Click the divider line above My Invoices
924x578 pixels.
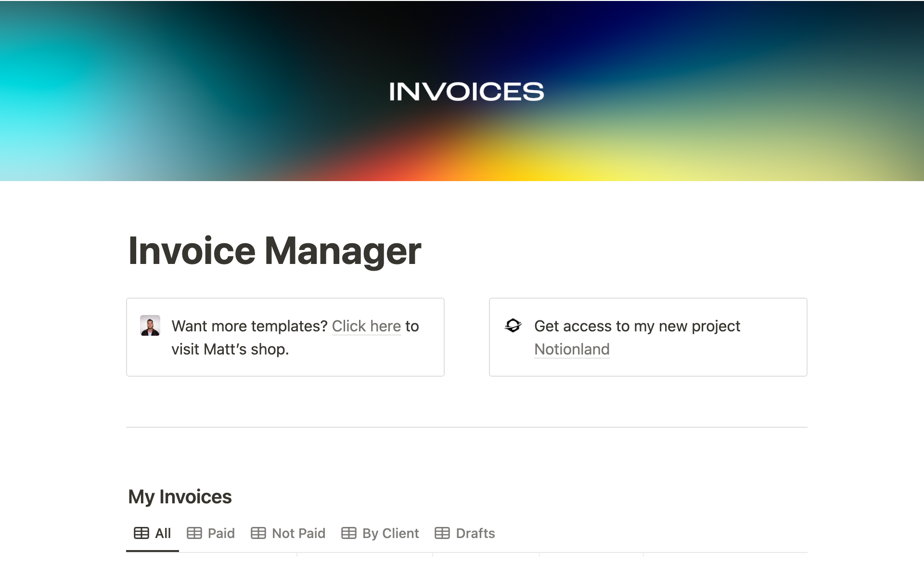click(466, 427)
